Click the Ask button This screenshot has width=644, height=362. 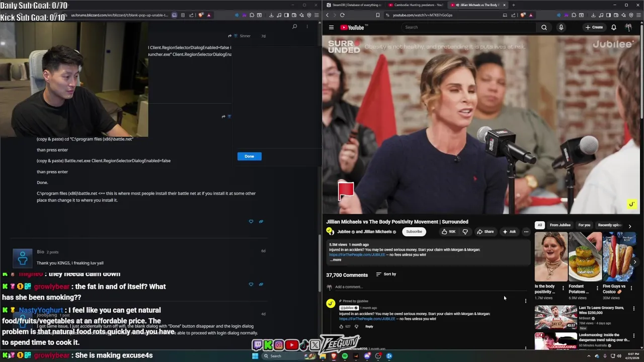pyautogui.click(x=509, y=232)
